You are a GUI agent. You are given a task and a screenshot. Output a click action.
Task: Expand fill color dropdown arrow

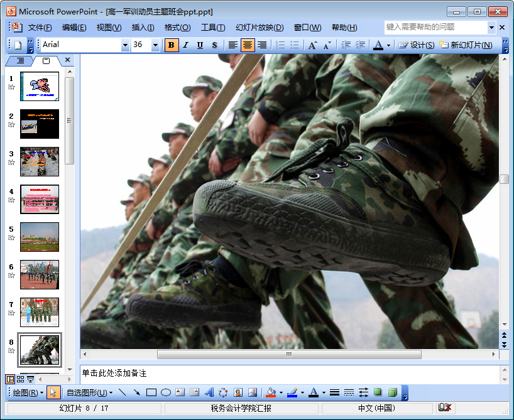pos(281,392)
